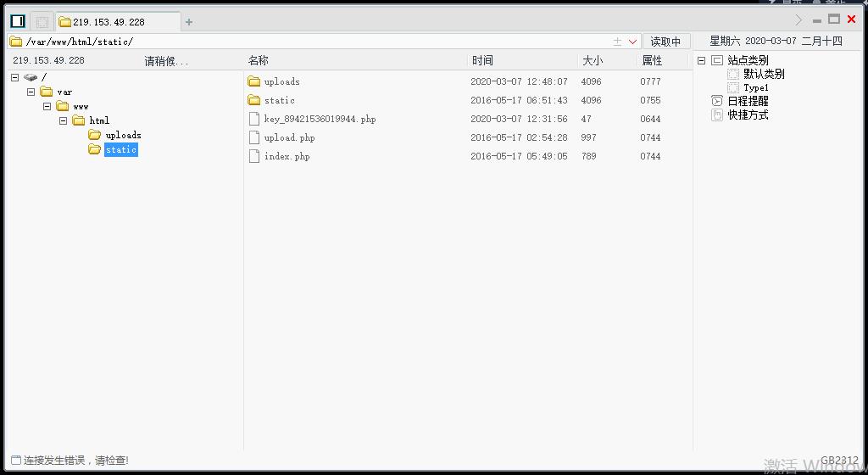Click the static folder icon in file list
Image resolution: width=868 pixels, height=475 pixels.
[254, 100]
